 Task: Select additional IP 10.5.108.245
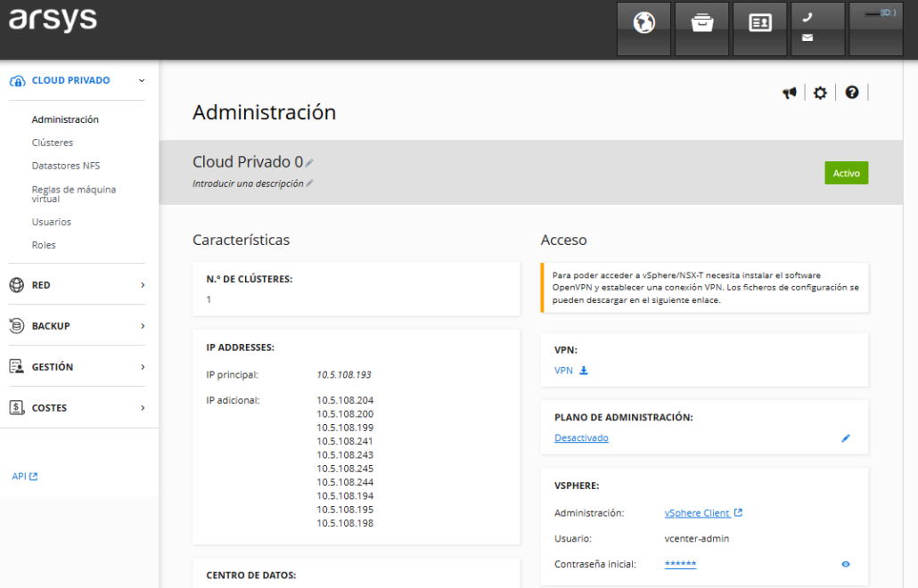[x=346, y=469]
